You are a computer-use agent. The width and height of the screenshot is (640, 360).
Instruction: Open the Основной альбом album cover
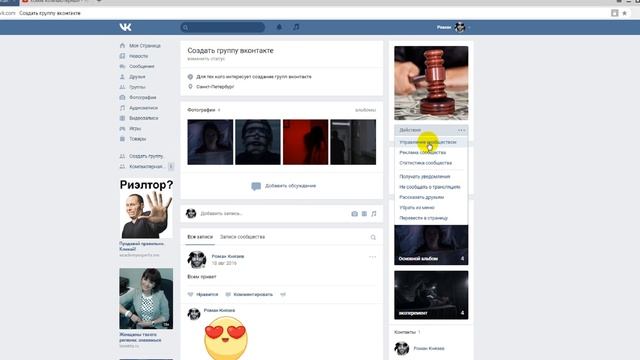tap(431, 245)
